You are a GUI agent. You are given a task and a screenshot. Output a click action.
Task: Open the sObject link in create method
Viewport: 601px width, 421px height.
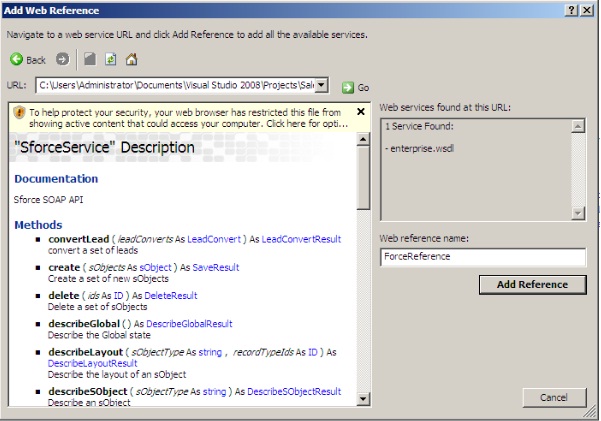[155, 268]
